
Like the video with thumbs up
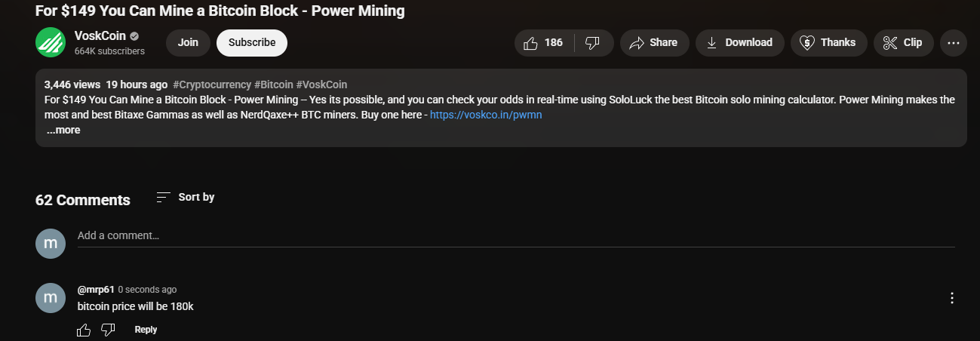[x=544, y=43]
